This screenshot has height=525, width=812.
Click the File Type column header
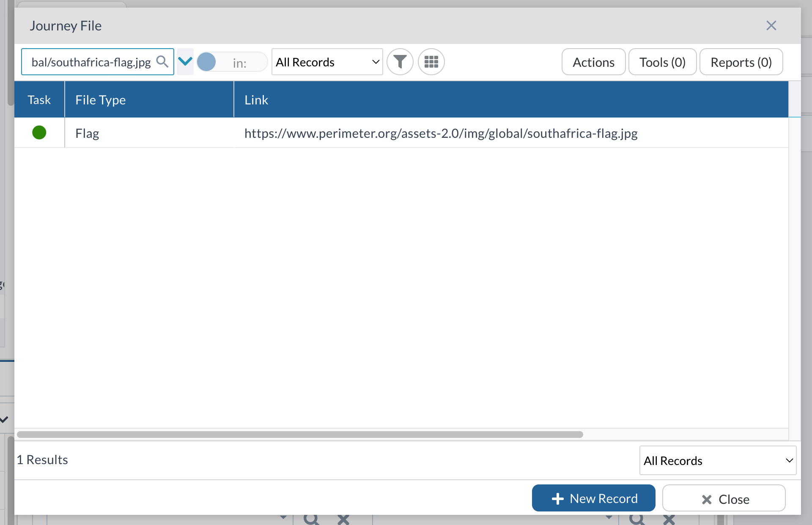tap(149, 100)
